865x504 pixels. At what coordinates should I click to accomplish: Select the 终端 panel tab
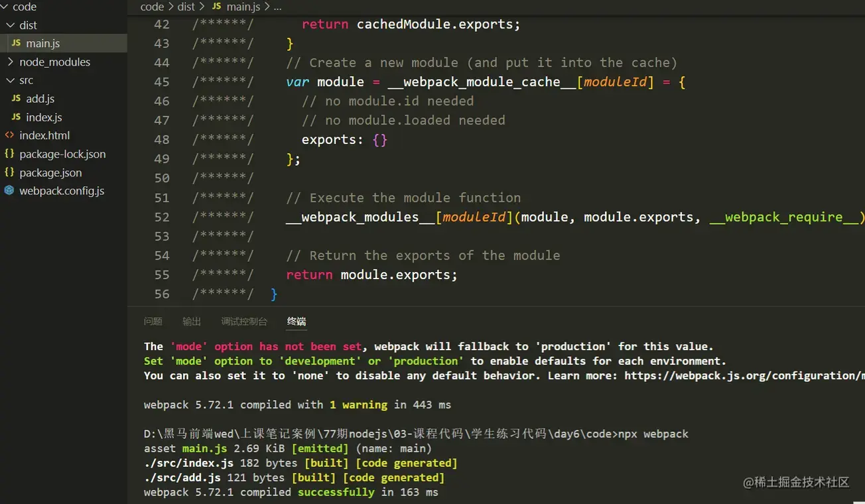coord(297,321)
